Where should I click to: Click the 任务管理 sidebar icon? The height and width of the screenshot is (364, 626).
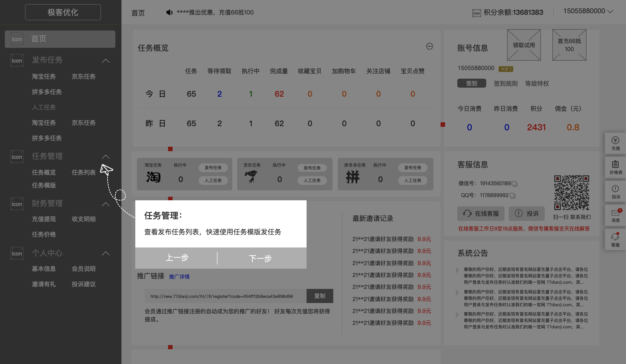coord(17,157)
